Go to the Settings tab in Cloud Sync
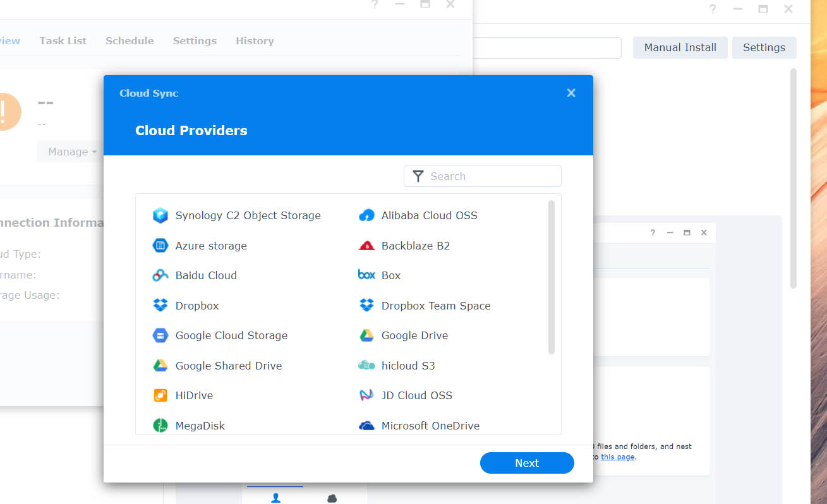827x504 pixels. tap(195, 40)
